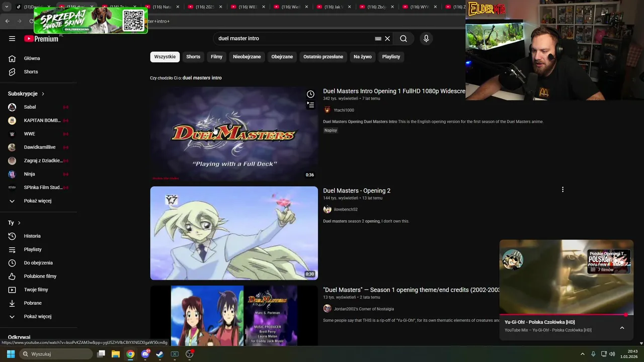Screen dimensions: 644x362
Task: Click Windows taskbar Wyszukaj search box
Action: pyautogui.click(x=56, y=354)
